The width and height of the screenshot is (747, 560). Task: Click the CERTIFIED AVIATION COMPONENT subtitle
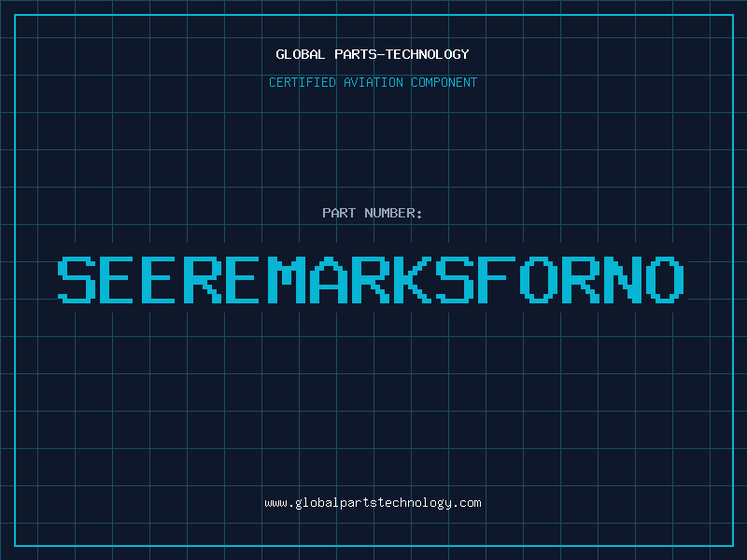click(373, 82)
